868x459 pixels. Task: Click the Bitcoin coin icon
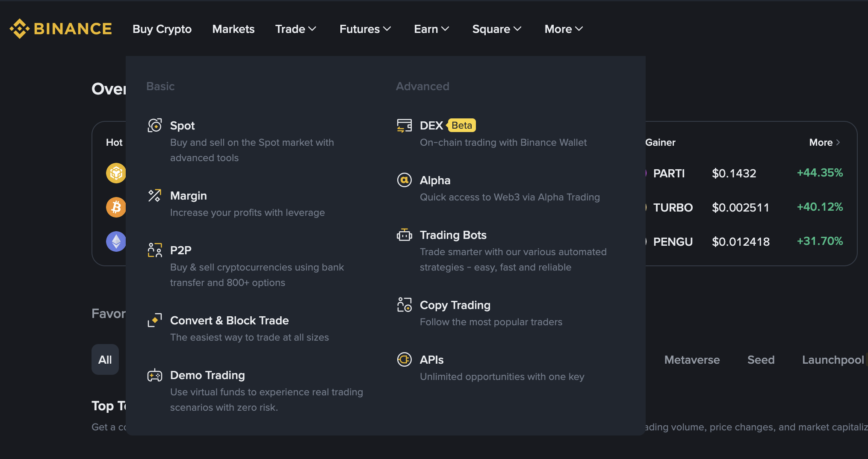tap(116, 207)
